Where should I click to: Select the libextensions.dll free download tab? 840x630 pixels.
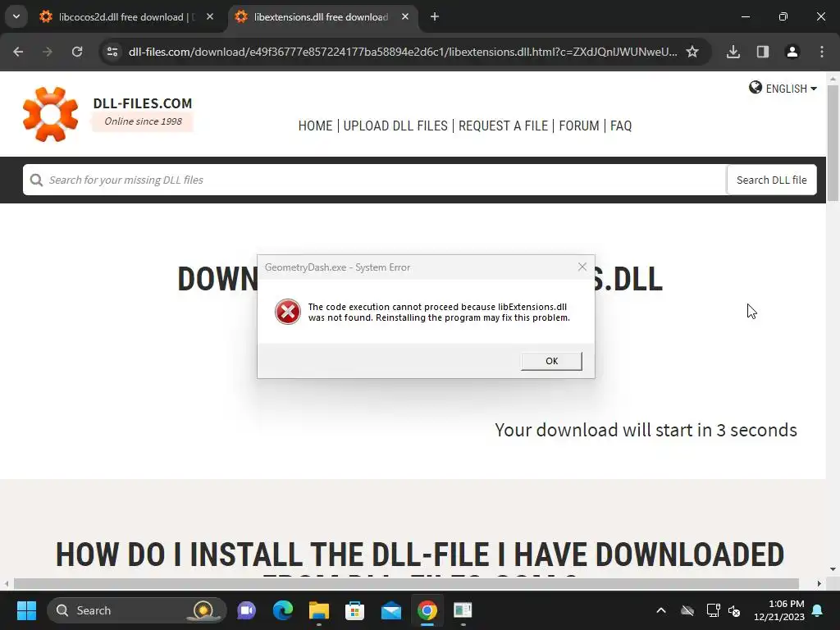click(x=322, y=17)
